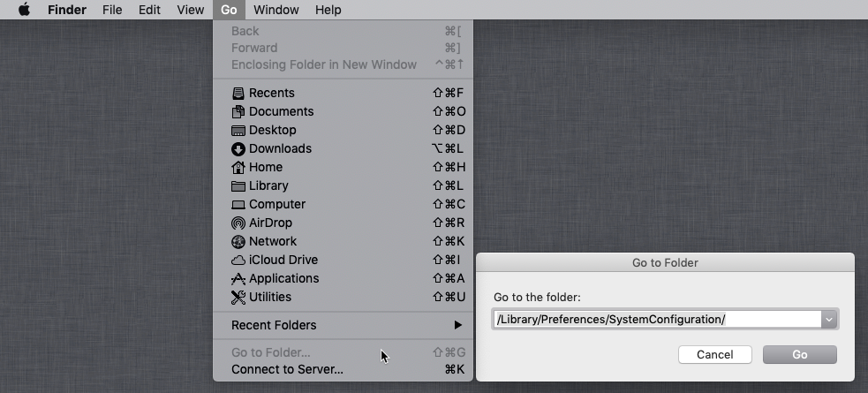Click the Go to Folder title bar
868x393 pixels.
click(x=665, y=262)
